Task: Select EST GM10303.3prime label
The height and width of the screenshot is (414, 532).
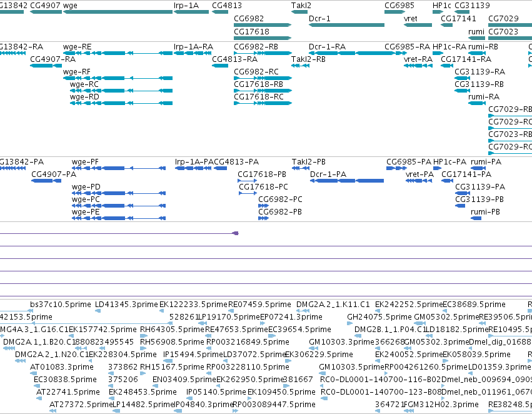Action: click(x=341, y=341)
